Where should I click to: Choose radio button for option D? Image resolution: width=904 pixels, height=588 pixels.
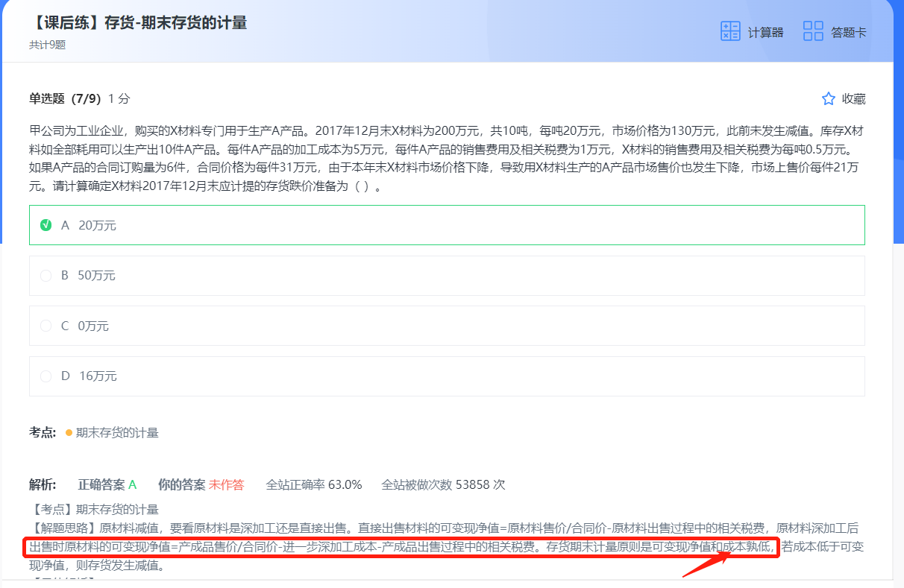(x=46, y=376)
